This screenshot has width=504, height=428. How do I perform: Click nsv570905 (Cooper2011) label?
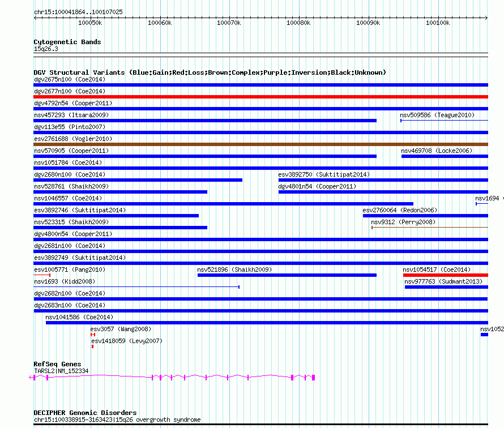[71, 151]
